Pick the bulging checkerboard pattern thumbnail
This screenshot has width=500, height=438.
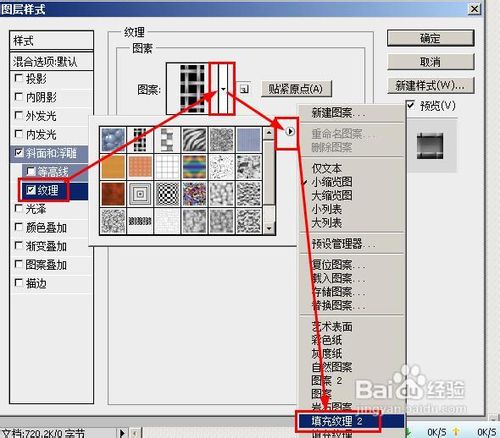click(x=167, y=194)
